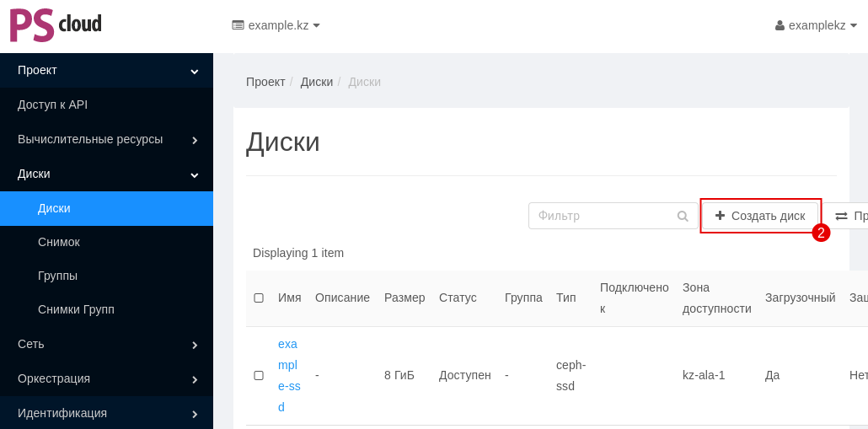The image size is (868, 429).
Task: Open the Снимки Групп sidebar item
Action: [x=106, y=309]
